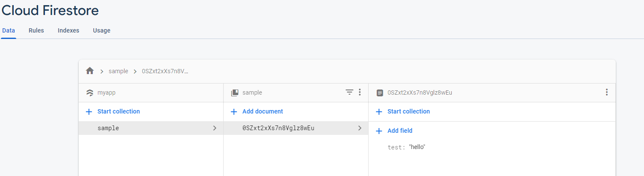This screenshot has height=176, width=644.
Task: Switch to the Rules tab
Action: tap(36, 30)
